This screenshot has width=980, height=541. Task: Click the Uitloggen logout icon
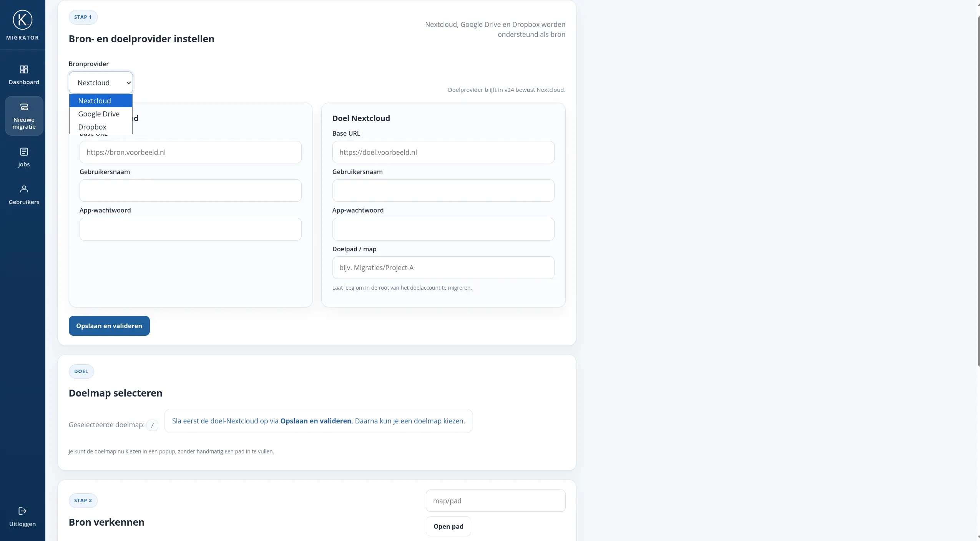22,511
